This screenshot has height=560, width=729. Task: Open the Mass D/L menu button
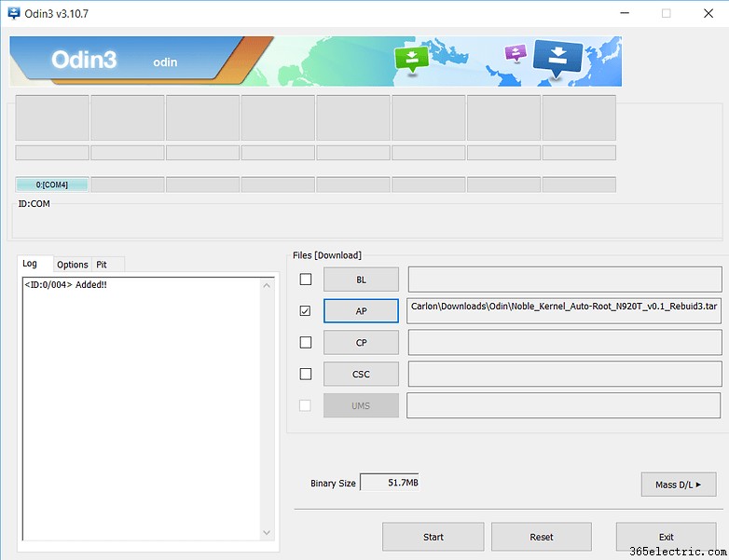(x=679, y=485)
